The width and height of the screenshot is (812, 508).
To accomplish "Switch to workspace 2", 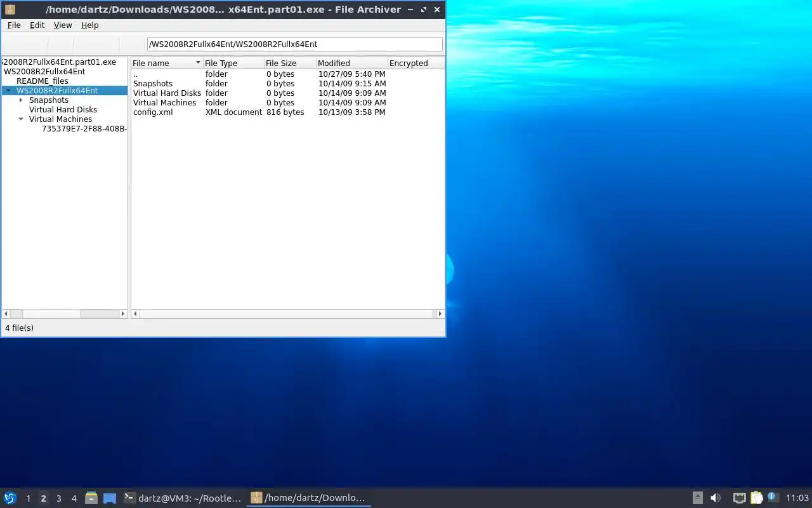I will click(43, 498).
